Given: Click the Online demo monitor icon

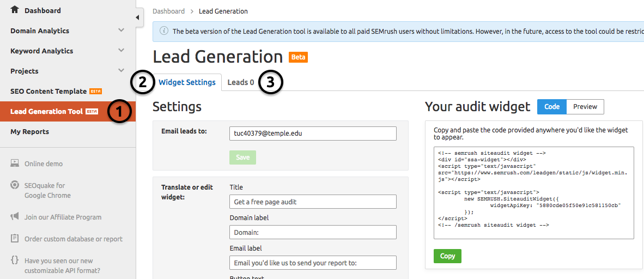Looking at the screenshot, I should (15, 163).
